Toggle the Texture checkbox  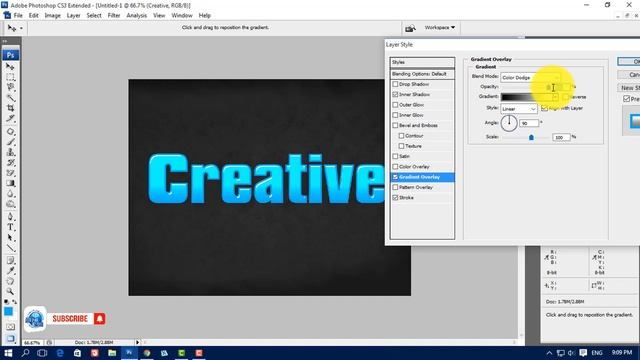401,146
